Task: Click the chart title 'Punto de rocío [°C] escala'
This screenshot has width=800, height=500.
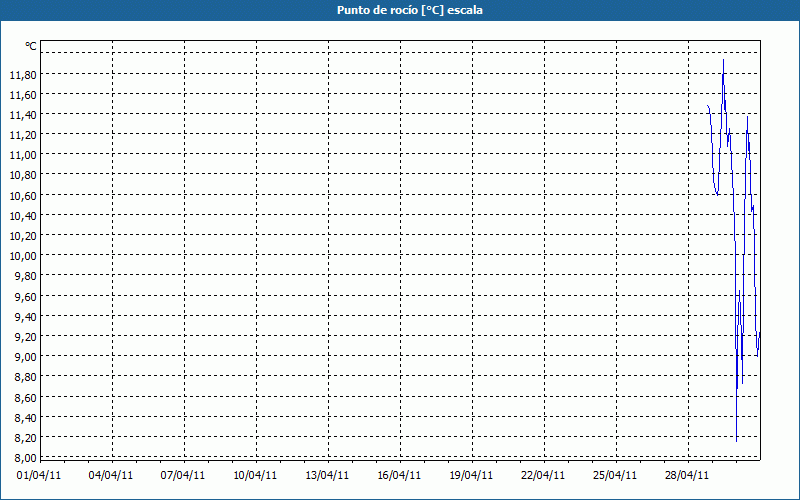Action: tap(410, 10)
